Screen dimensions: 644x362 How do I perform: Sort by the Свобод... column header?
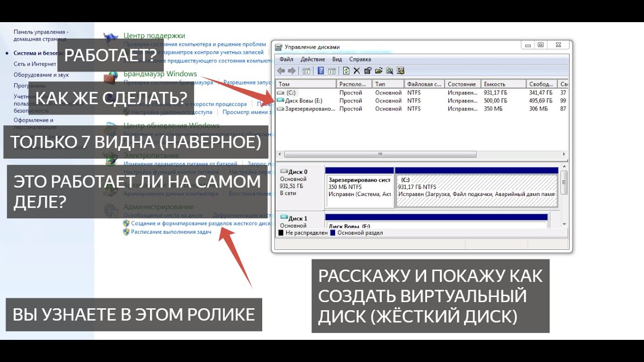coord(542,84)
